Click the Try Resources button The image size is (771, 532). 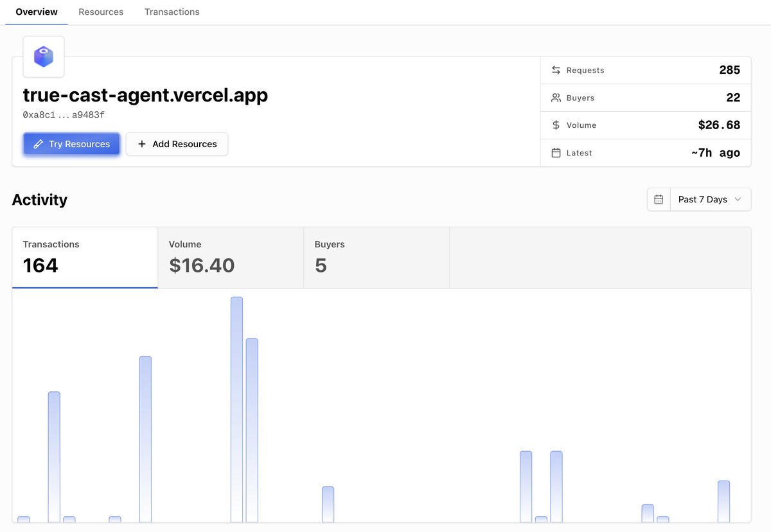coord(71,144)
